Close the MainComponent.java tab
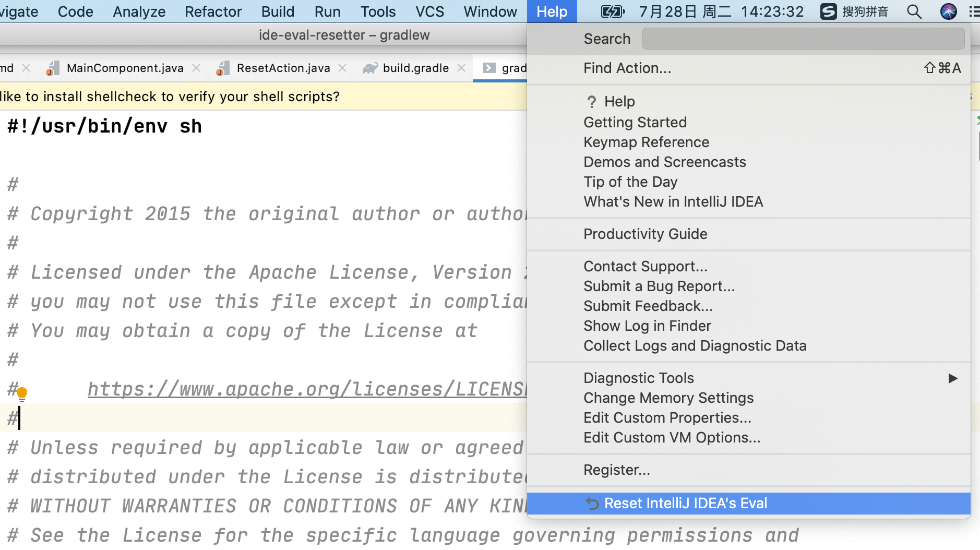Screen dimensions: 980x550 click(x=196, y=68)
